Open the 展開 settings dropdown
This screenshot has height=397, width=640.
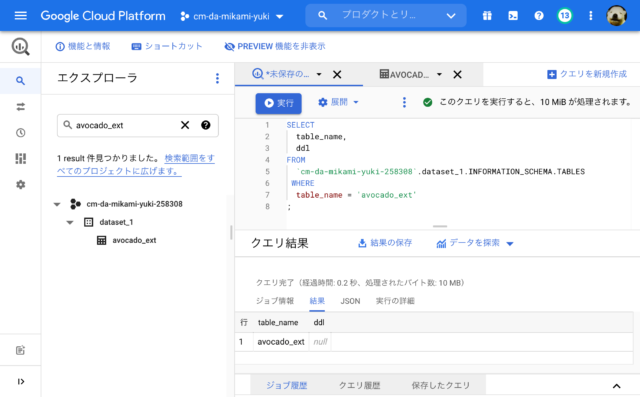[338, 102]
